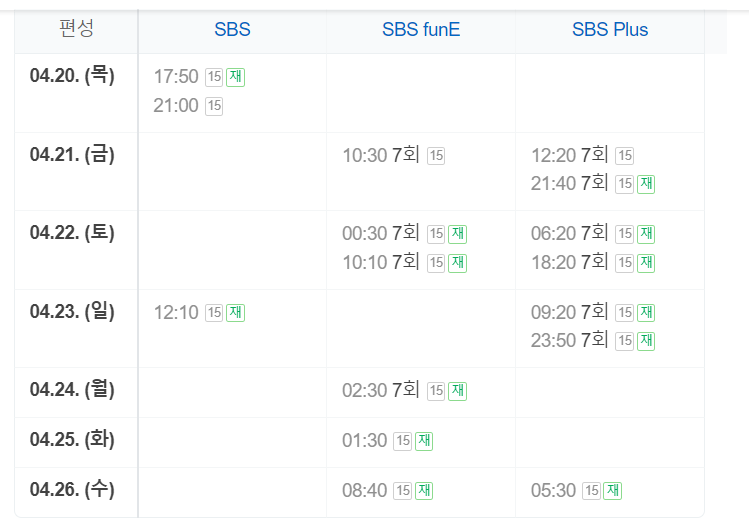
Task: Click the 재 rerun badge beside 06:20 7회
Action: [646, 234]
